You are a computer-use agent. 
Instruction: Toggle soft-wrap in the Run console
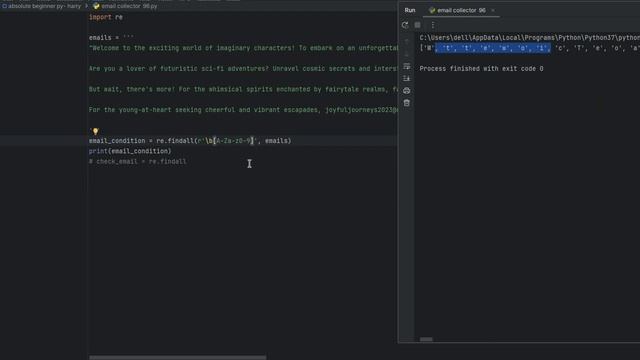click(407, 66)
